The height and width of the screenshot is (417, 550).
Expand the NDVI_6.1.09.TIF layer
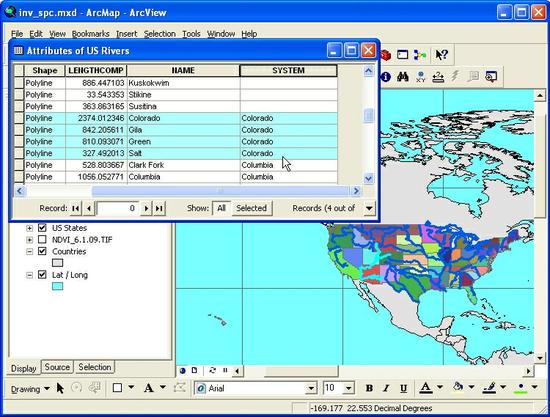30,240
